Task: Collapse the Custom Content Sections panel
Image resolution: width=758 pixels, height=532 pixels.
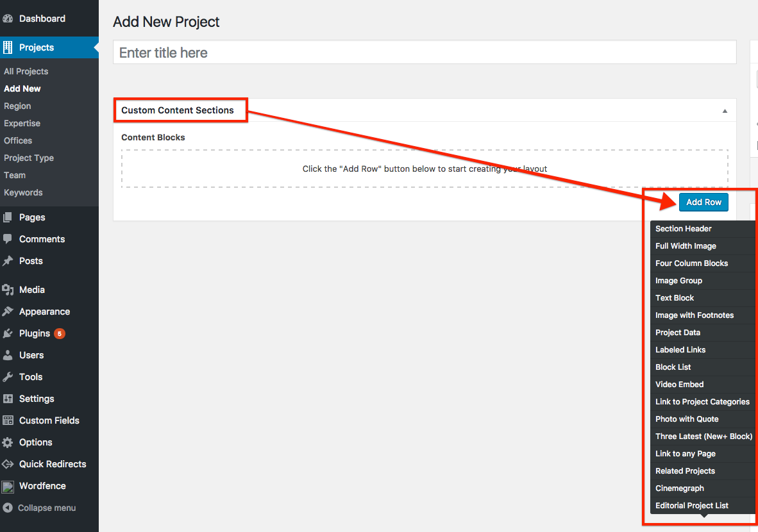Action: click(725, 111)
